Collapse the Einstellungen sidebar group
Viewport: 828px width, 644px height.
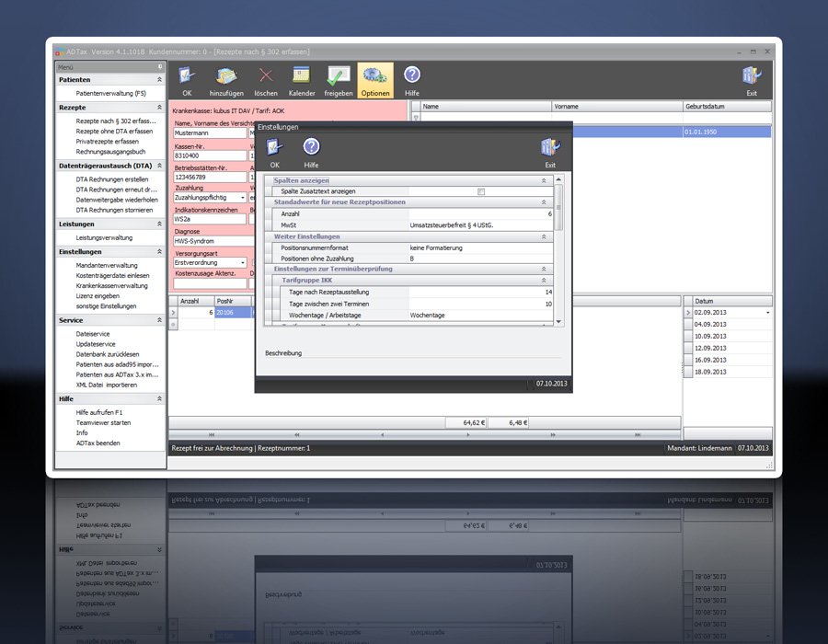[159, 252]
